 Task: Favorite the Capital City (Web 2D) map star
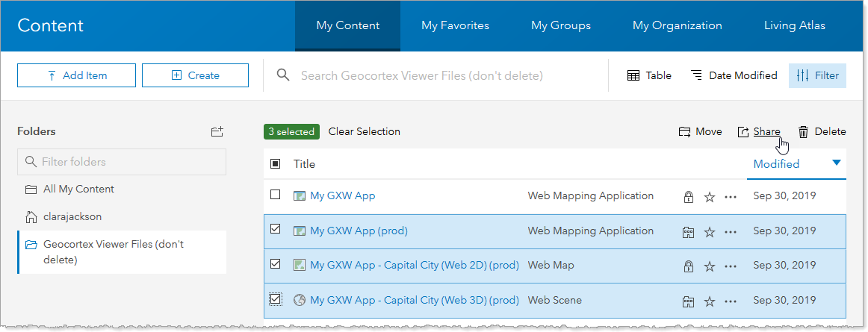[x=710, y=266]
